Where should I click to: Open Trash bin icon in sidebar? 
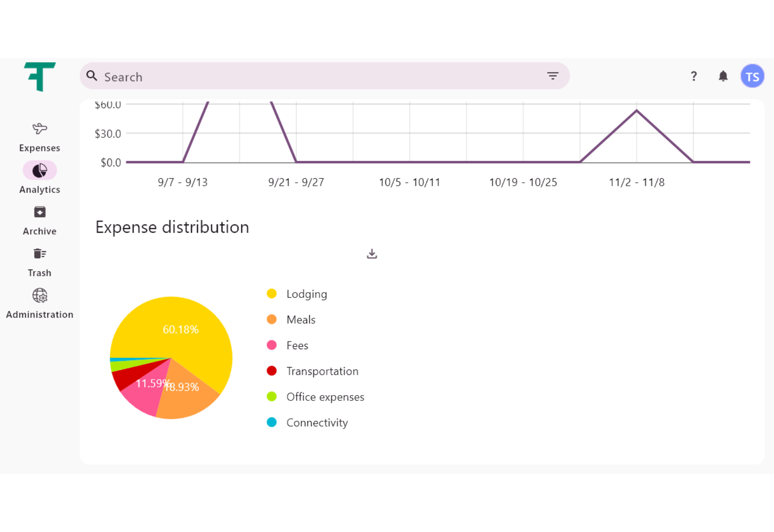(x=40, y=253)
